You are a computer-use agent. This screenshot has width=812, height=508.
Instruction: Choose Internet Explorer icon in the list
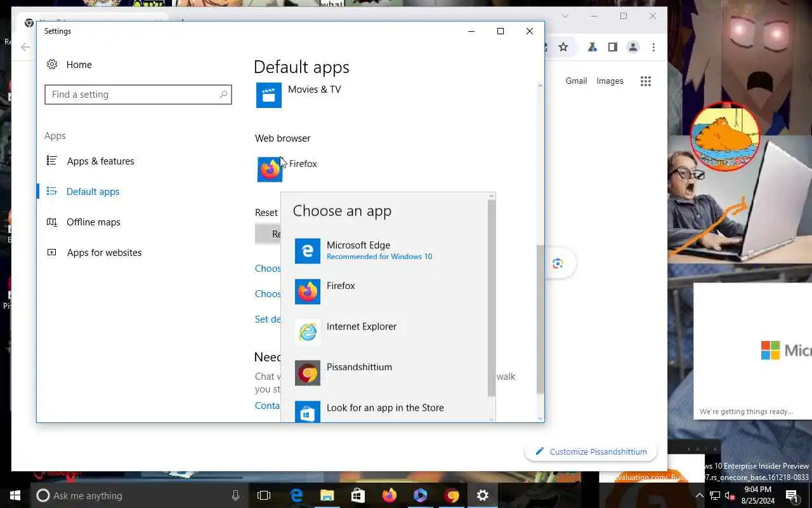(308, 332)
